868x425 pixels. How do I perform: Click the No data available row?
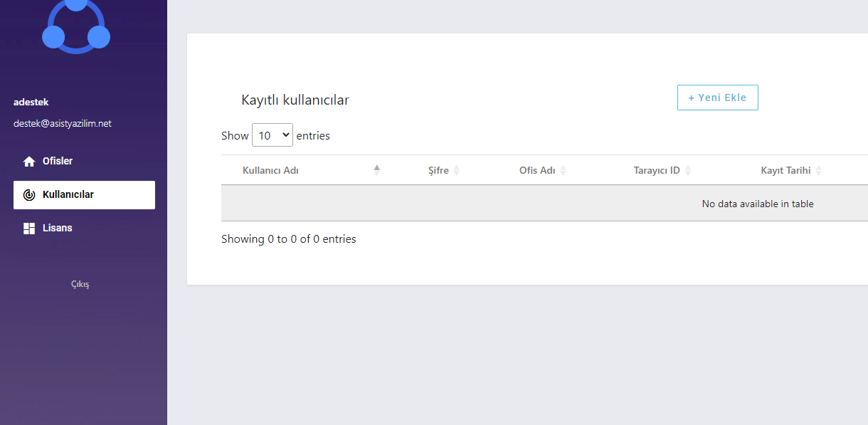pyautogui.click(x=757, y=204)
